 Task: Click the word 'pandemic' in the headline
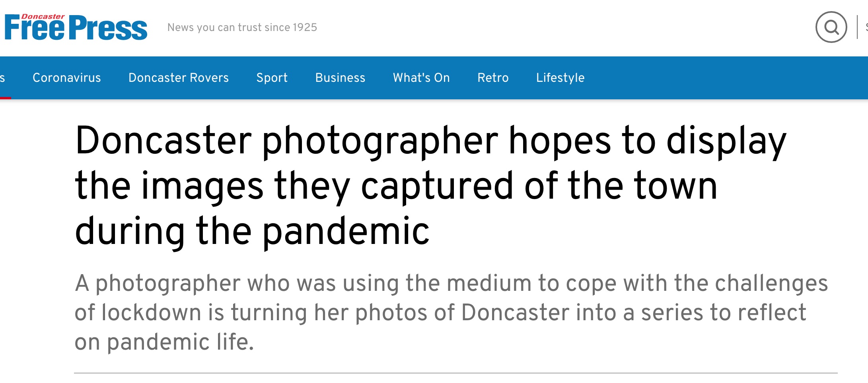[x=346, y=231]
